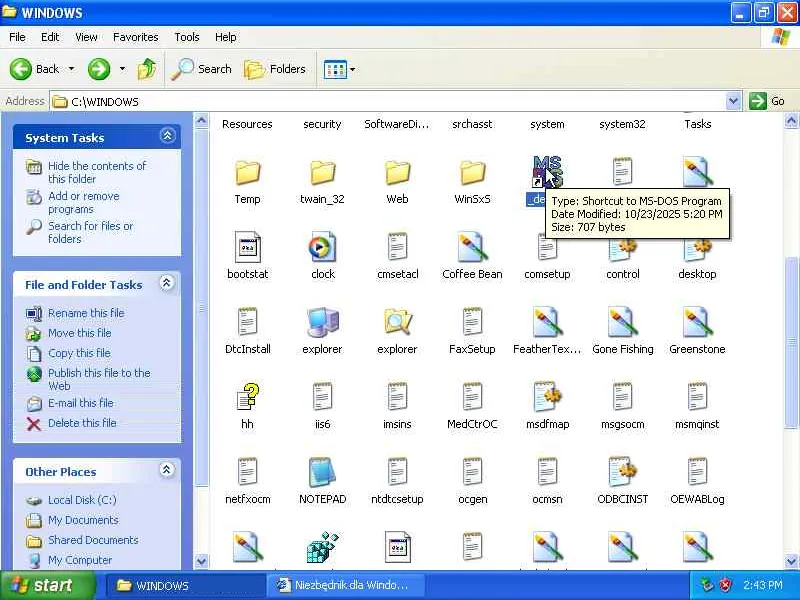Click Search for files or folders
The image size is (800, 600).
tap(90, 232)
